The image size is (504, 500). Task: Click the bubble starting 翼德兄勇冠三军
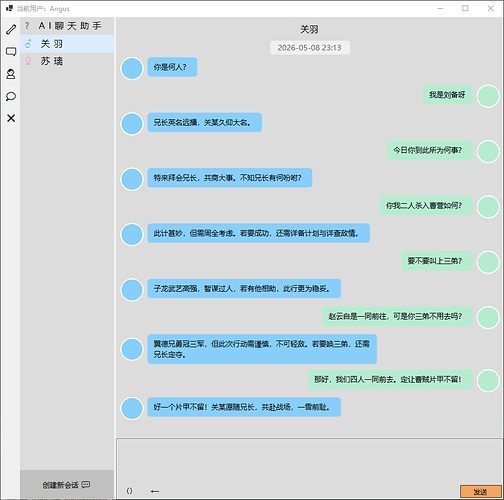click(x=262, y=349)
